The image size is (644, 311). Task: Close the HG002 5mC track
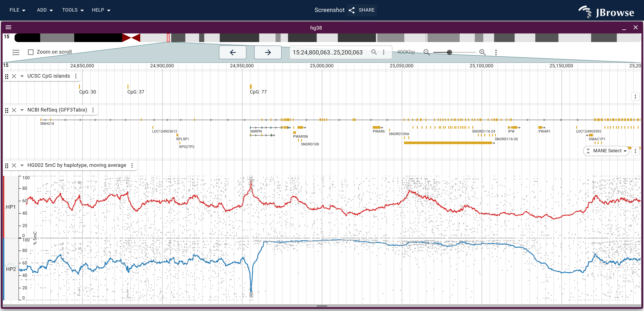tap(14, 165)
